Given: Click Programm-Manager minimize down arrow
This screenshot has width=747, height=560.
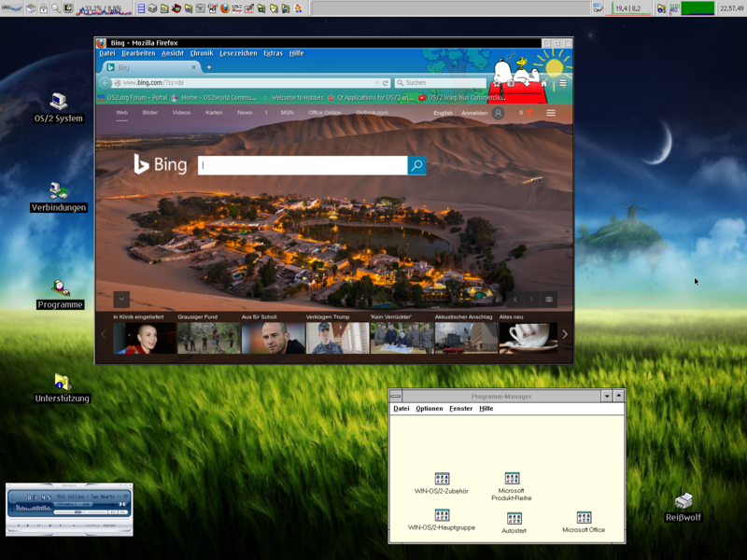Looking at the screenshot, I should coord(606,396).
